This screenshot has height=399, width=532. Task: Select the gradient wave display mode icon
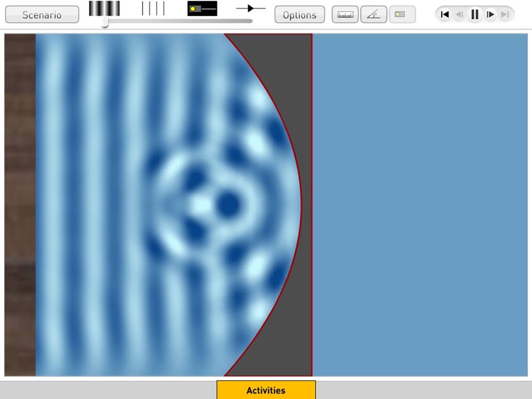tap(104, 9)
